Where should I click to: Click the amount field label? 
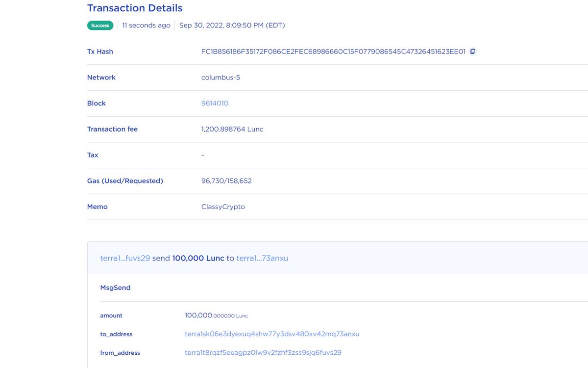(x=111, y=315)
